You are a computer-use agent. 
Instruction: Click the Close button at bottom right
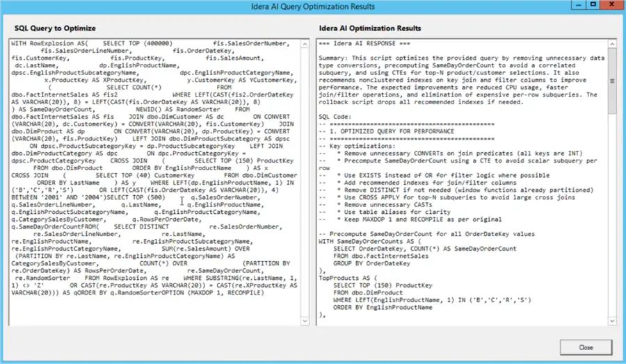point(586,347)
